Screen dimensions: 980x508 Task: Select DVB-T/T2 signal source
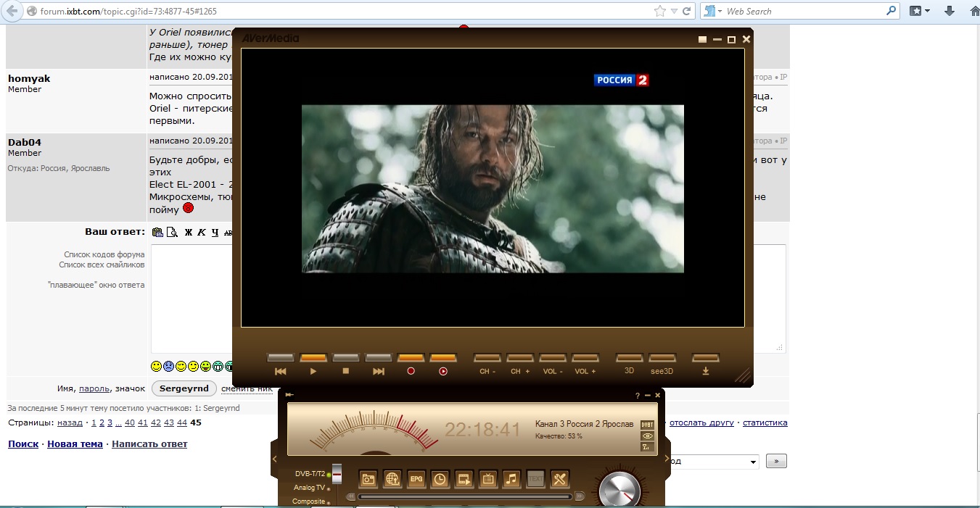tap(310, 473)
